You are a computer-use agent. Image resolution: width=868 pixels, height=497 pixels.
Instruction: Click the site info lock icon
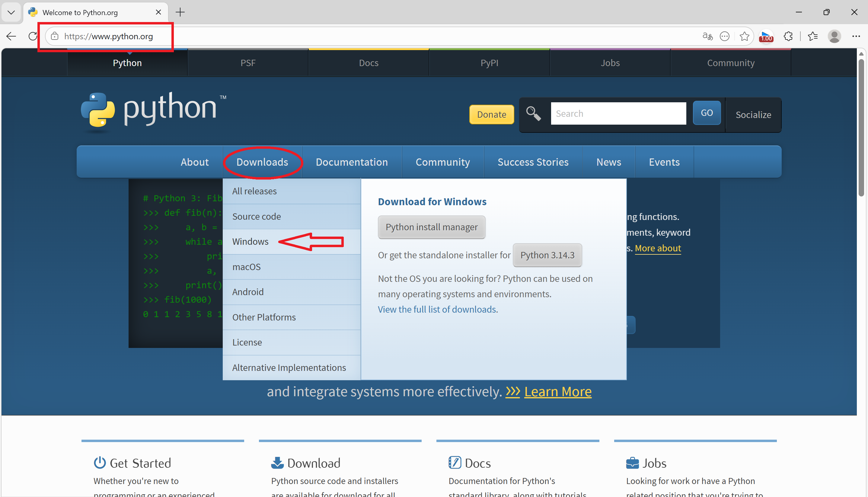[55, 36]
